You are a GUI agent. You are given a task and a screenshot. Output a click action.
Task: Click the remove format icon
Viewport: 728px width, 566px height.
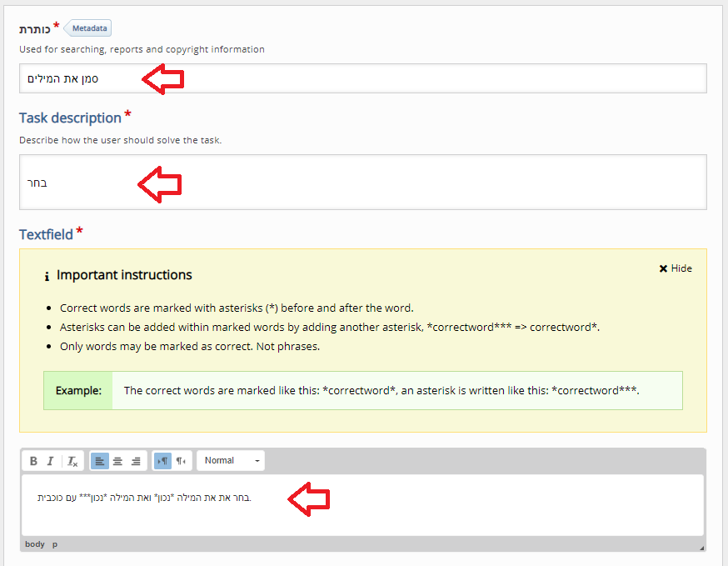point(72,461)
